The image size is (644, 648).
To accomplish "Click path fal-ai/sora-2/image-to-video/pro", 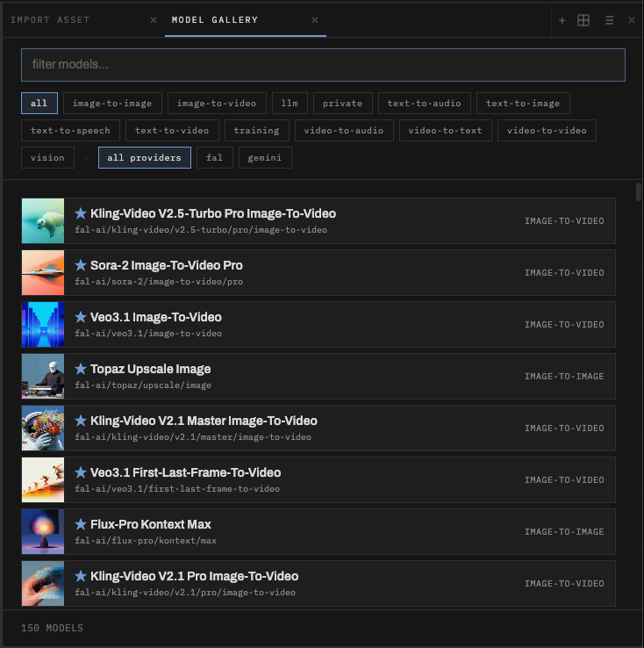I will point(159,282).
